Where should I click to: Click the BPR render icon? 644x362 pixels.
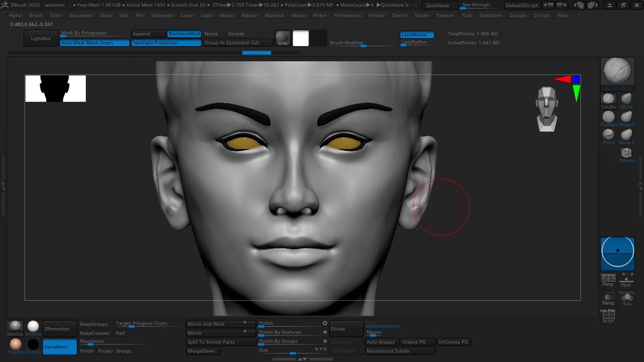click(282, 38)
